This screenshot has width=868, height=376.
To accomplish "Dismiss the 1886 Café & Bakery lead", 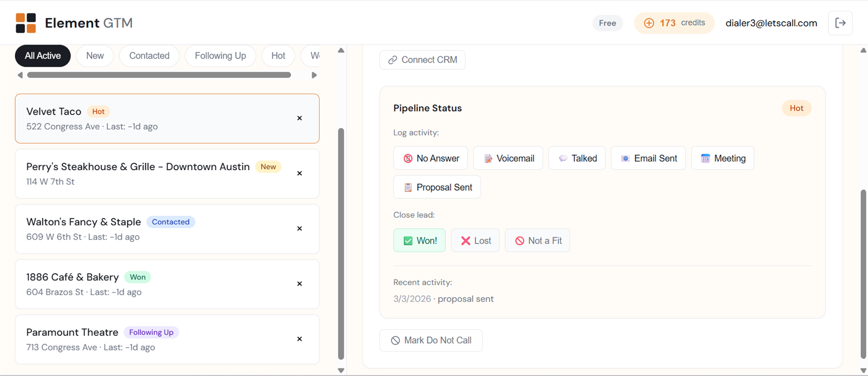I will pos(299,284).
